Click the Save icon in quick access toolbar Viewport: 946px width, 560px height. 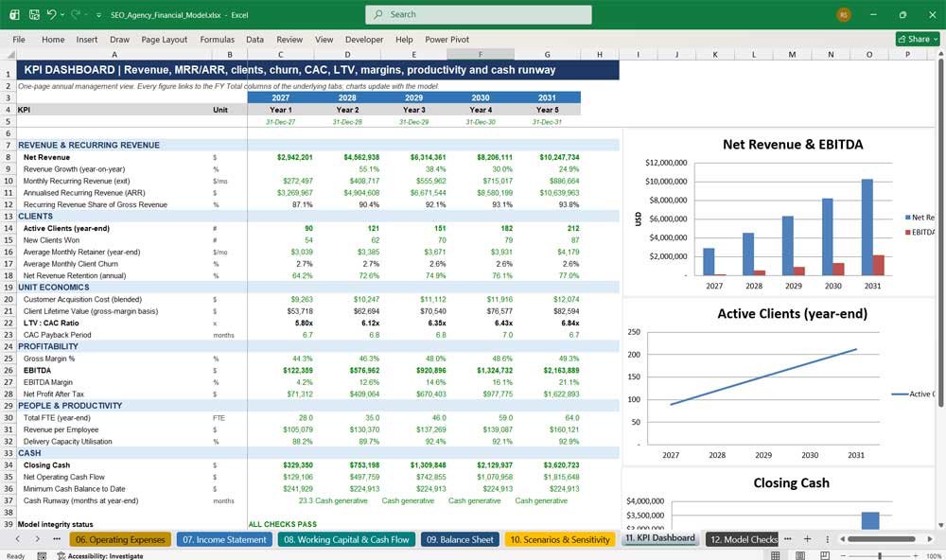click(x=34, y=14)
